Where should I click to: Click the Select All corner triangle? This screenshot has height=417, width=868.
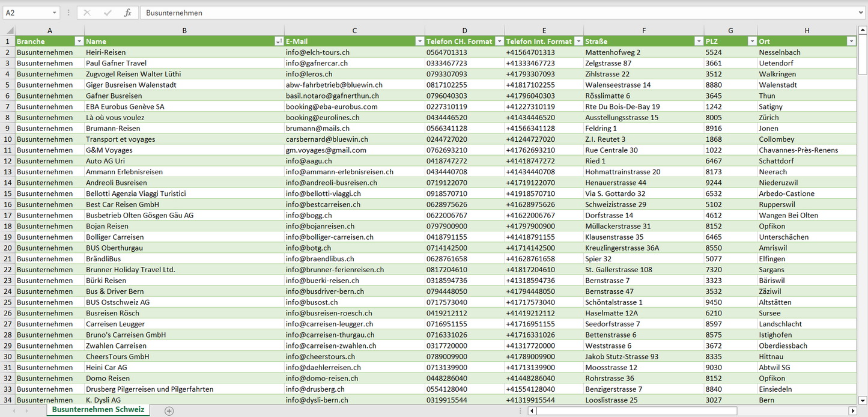(10, 31)
